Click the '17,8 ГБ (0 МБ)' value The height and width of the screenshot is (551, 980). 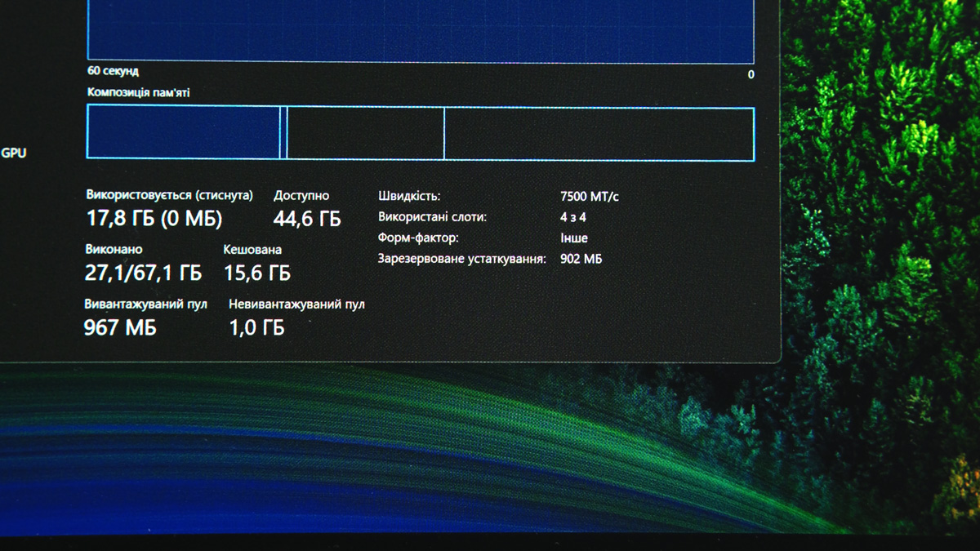point(154,219)
